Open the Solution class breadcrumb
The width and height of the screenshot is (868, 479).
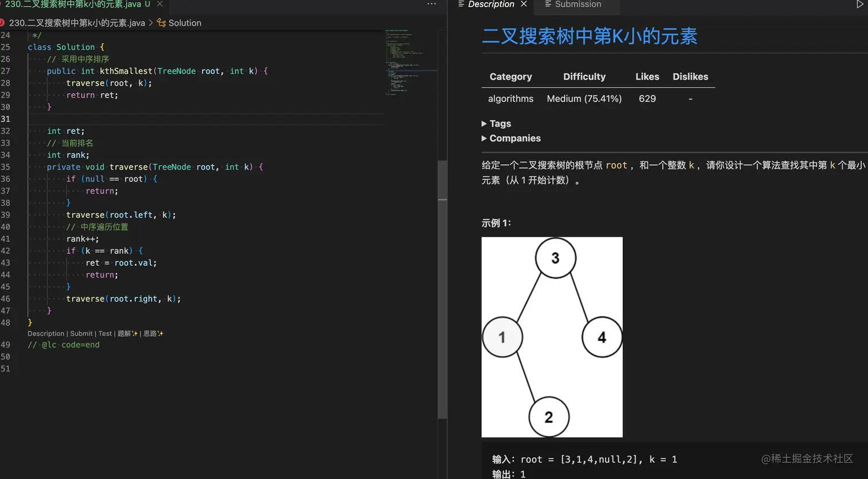click(x=179, y=23)
